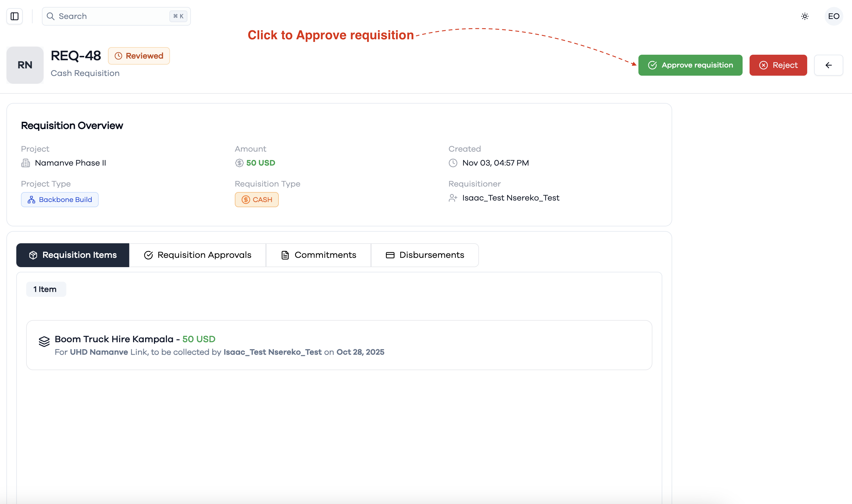Click the Reviewed status badge
Image resolution: width=852 pixels, height=504 pixels.
(x=139, y=56)
